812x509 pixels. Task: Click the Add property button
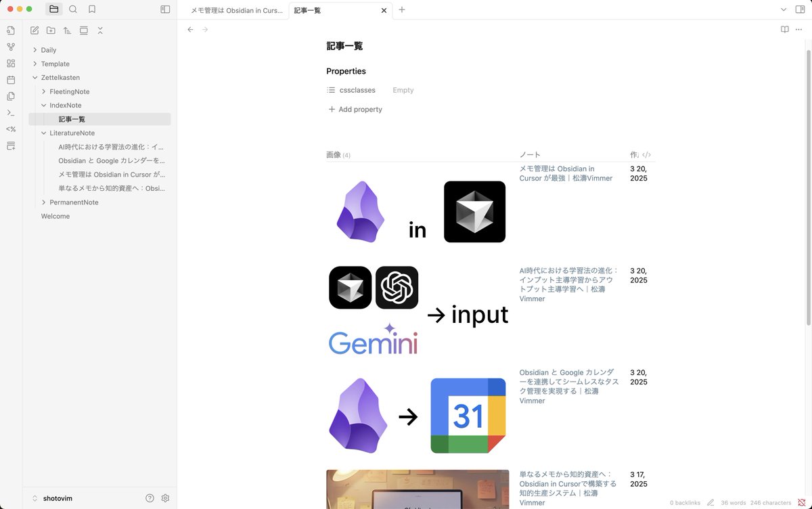click(x=355, y=110)
